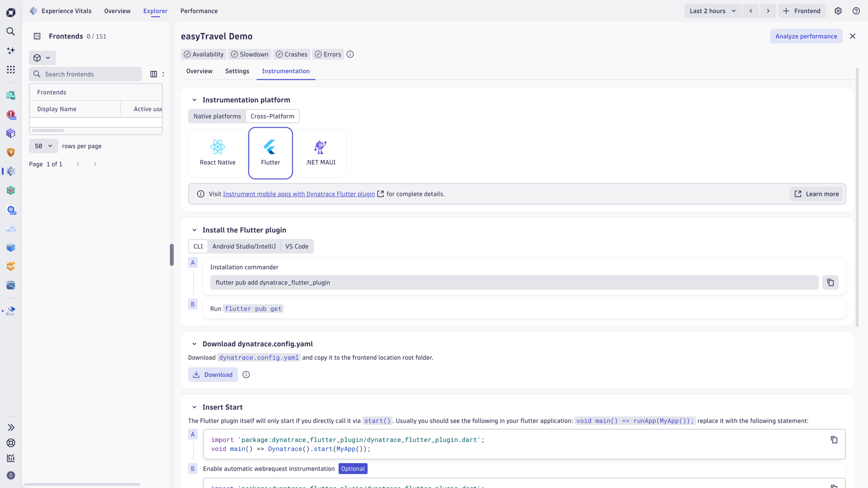The height and width of the screenshot is (488, 868).
Task: Copy the Dynatrace start import code
Action: click(834, 440)
